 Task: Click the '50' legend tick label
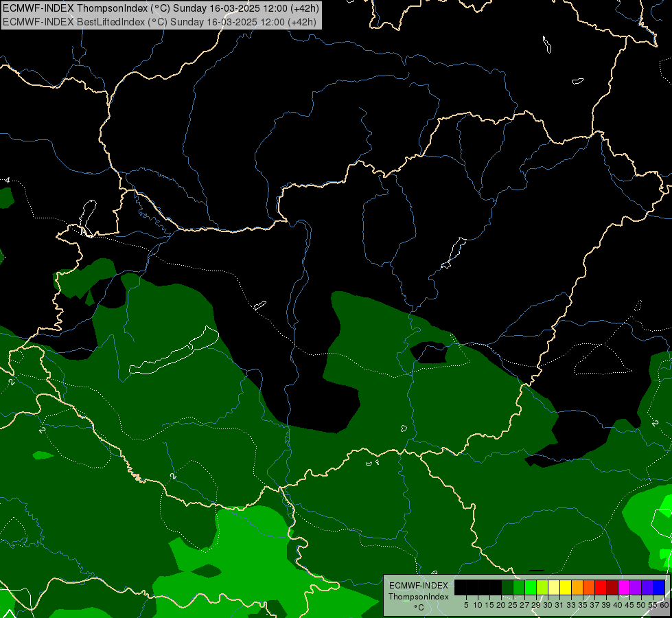[641, 605]
